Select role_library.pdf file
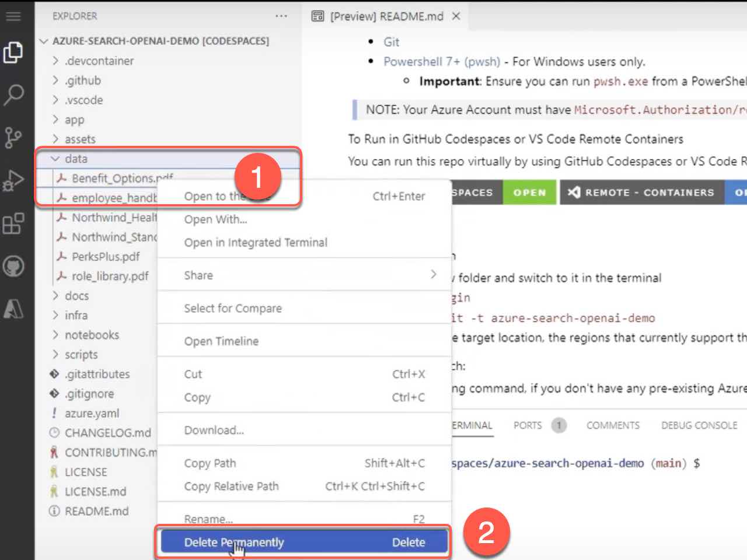 (x=103, y=276)
